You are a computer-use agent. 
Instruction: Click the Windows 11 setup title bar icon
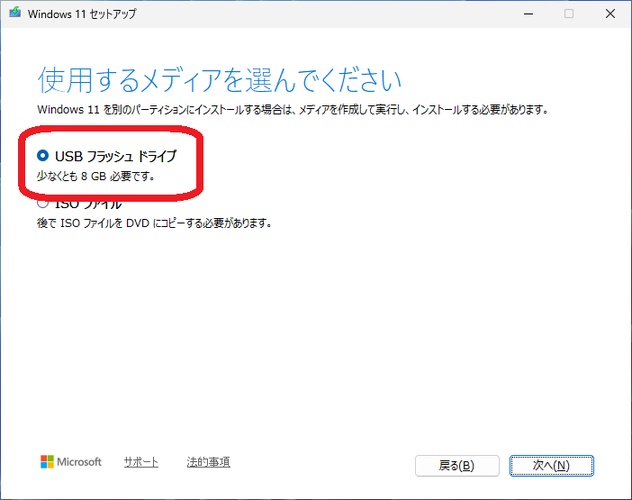[x=15, y=13]
